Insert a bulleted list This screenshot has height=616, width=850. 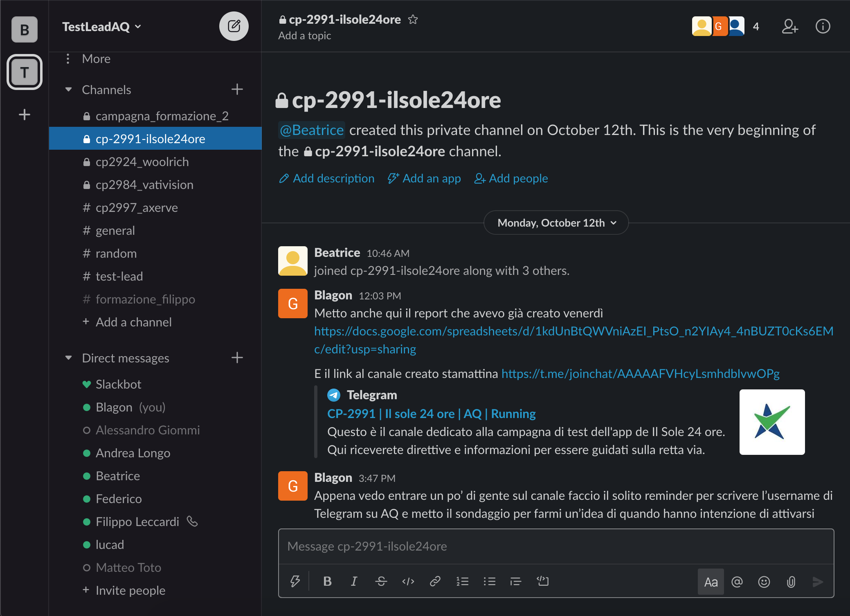coord(489,581)
